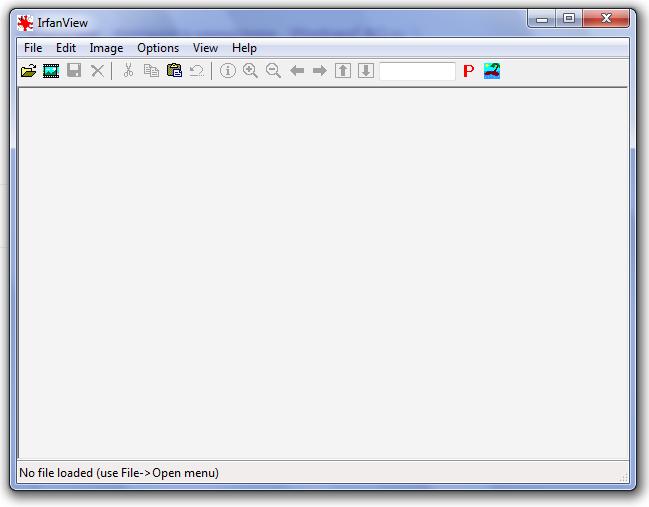The height and width of the screenshot is (507, 649).
Task: Go to previous image with left arrow
Action: click(x=297, y=71)
